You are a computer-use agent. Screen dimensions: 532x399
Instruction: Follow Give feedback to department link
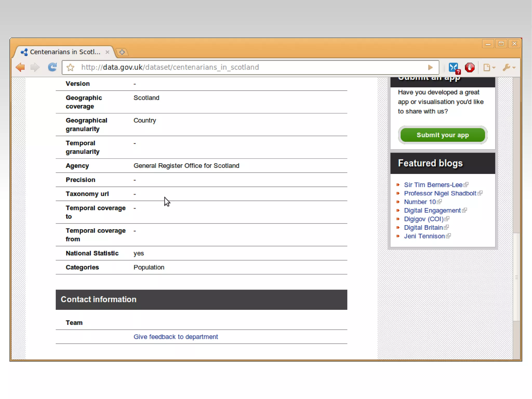[x=176, y=337]
